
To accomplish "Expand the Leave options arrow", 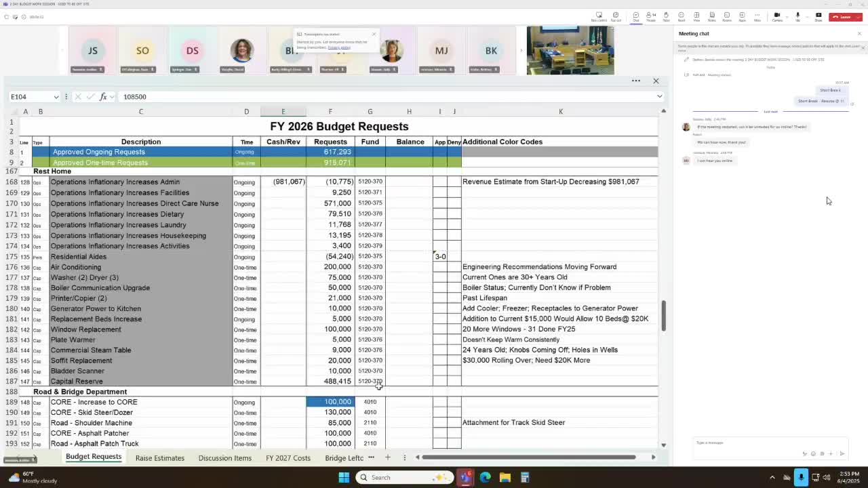I will 859,17.
